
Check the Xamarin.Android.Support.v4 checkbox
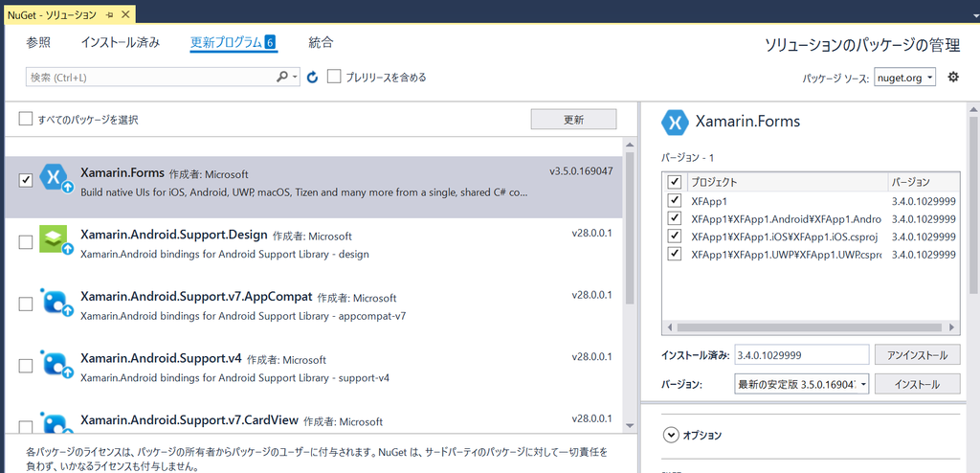click(x=26, y=366)
